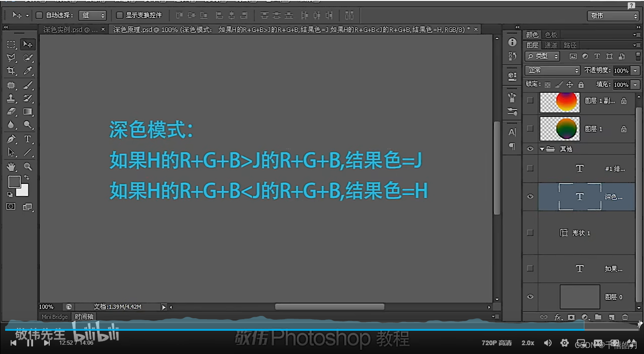Select the Gradient tool
644x354 pixels.
click(x=28, y=111)
